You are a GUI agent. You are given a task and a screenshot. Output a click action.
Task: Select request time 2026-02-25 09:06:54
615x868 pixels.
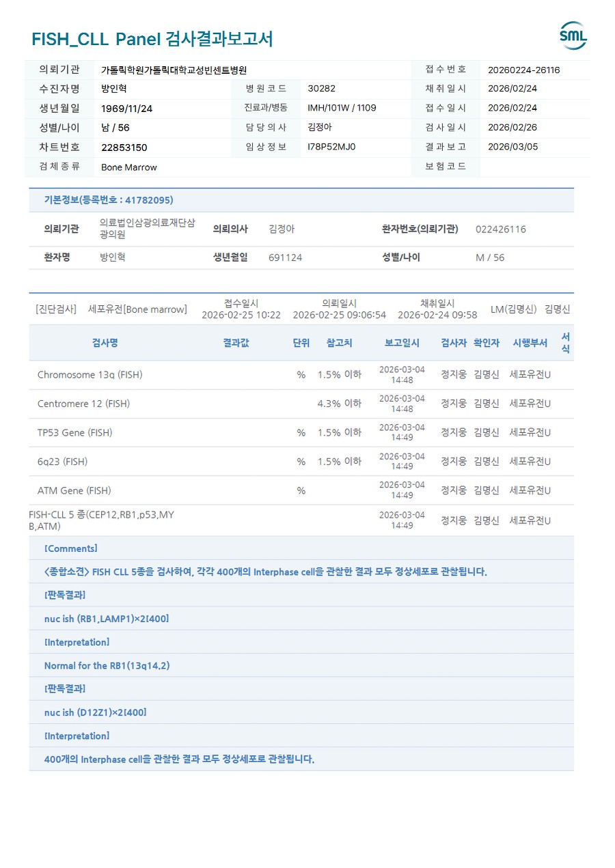[340, 315]
